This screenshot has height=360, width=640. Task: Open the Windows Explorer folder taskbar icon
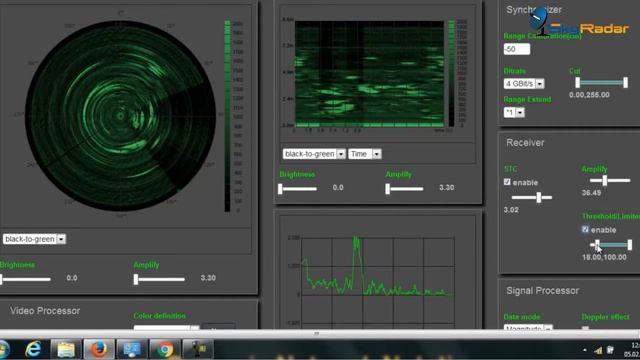(x=66, y=349)
